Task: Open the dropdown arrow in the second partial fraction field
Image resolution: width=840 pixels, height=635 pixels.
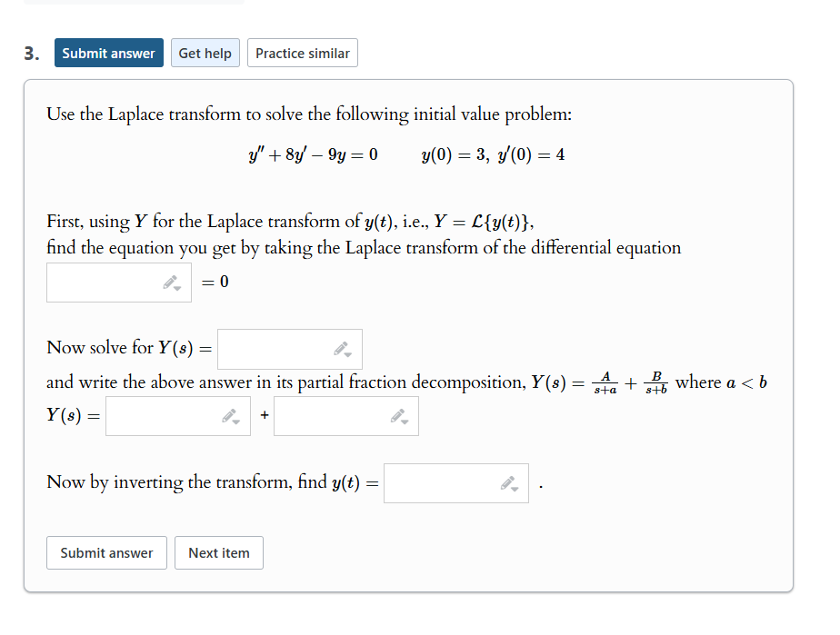Action: pyautogui.click(x=405, y=422)
